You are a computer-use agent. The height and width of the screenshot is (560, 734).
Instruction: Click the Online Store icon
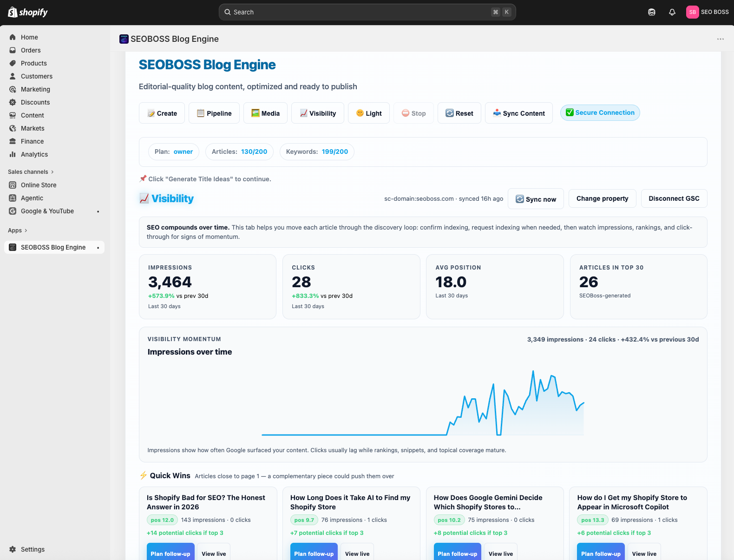13,185
